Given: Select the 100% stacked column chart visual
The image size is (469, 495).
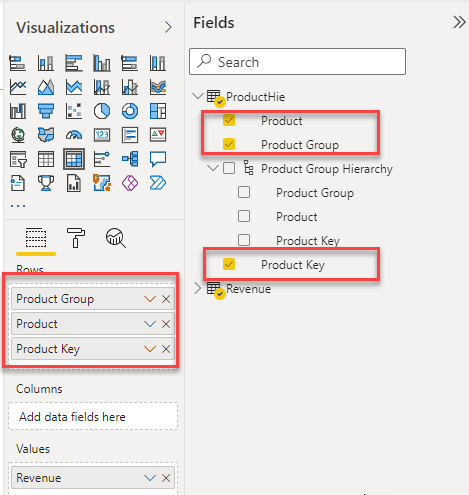Looking at the screenshot, I should pos(158,63).
